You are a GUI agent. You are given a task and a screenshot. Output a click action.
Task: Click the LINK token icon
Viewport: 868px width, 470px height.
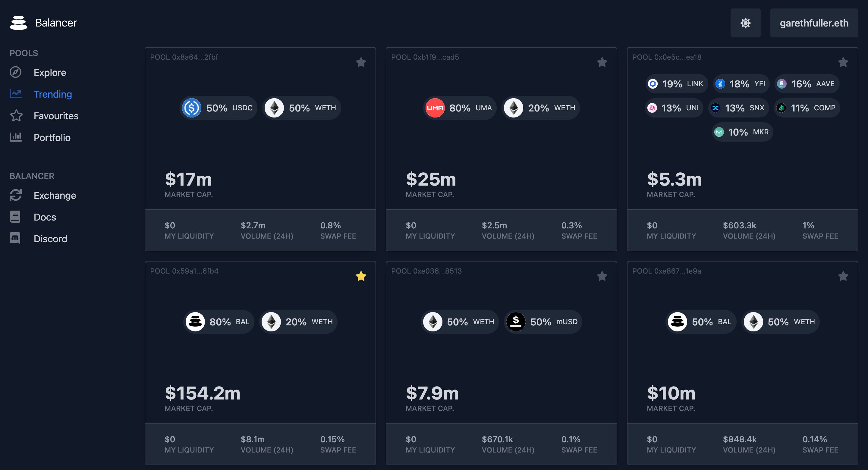[x=653, y=83]
